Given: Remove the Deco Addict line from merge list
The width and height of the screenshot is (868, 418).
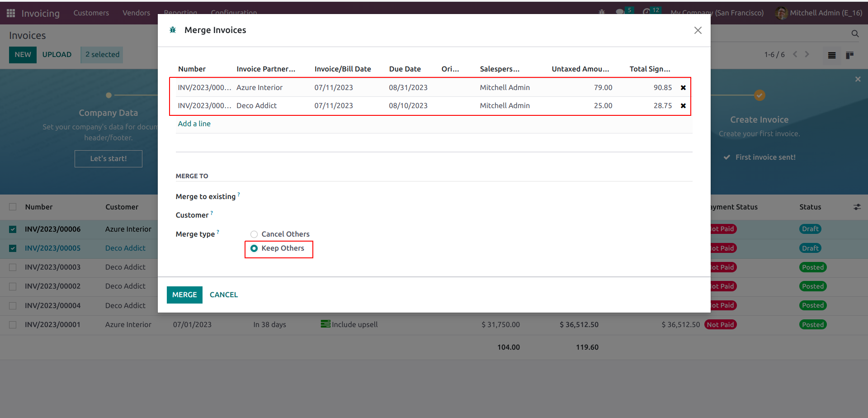Looking at the screenshot, I should pyautogui.click(x=683, y=106).
